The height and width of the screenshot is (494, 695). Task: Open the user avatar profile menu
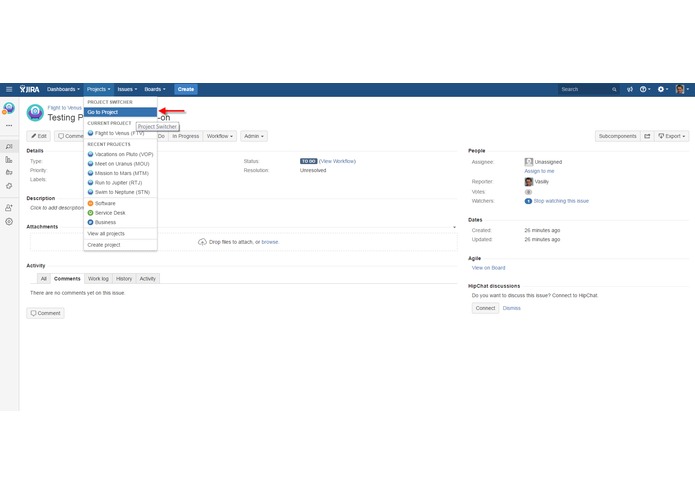(x=682, y=89)
